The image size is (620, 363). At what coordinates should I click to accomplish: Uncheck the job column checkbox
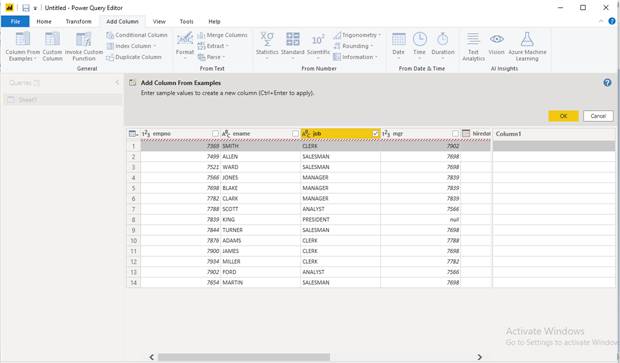[x=375, y=134]
